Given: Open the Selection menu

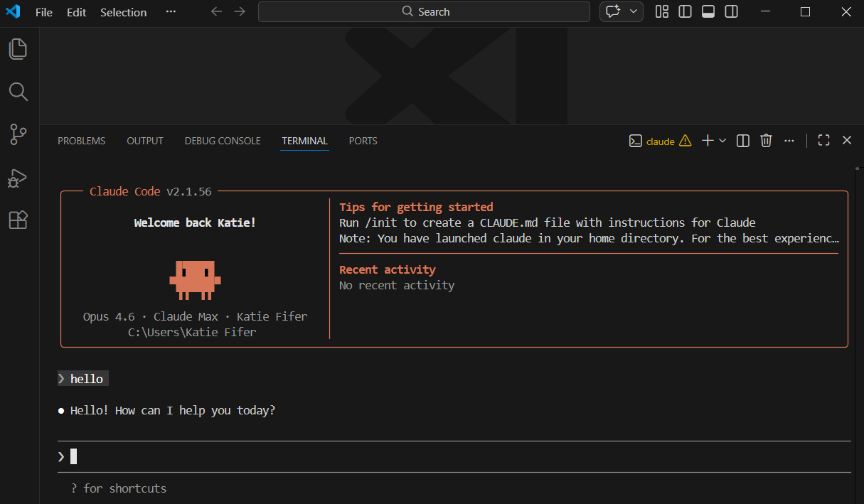Looking at the screenshot, I should coord(123,12).
